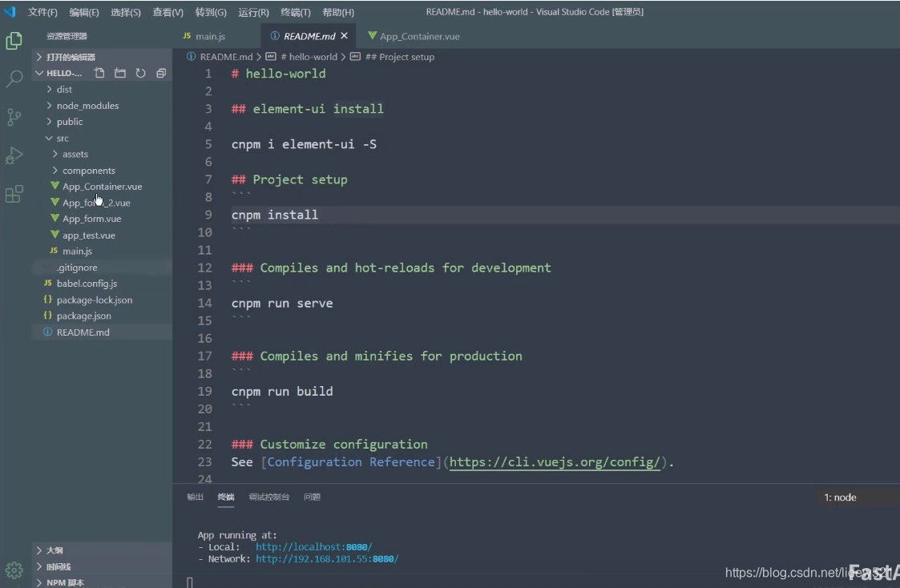Screen dimensions: 900x588
Task: Open 运行(R) menu
Action: pos(253,12)
